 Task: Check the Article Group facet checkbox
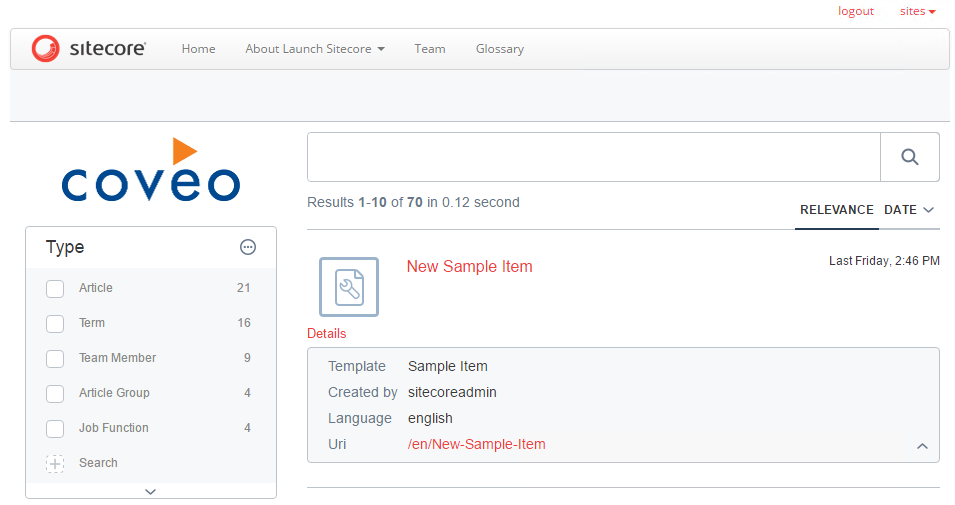pos(55,394)
